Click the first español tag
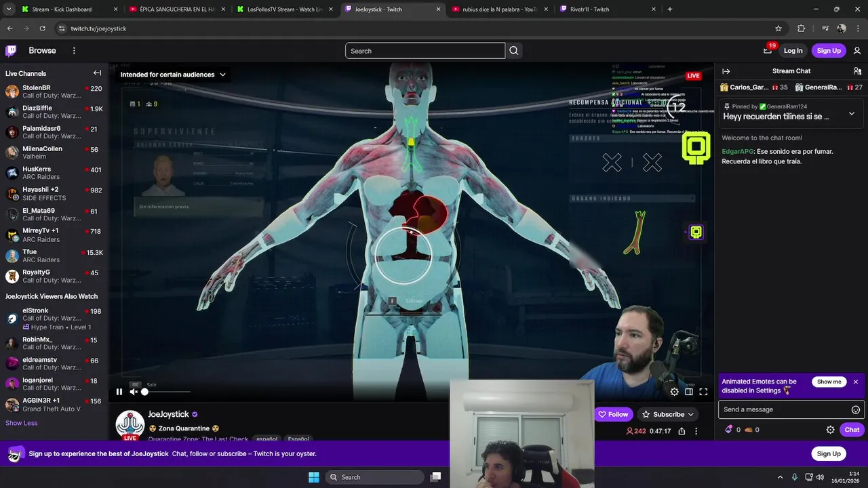 pos(267,439)
